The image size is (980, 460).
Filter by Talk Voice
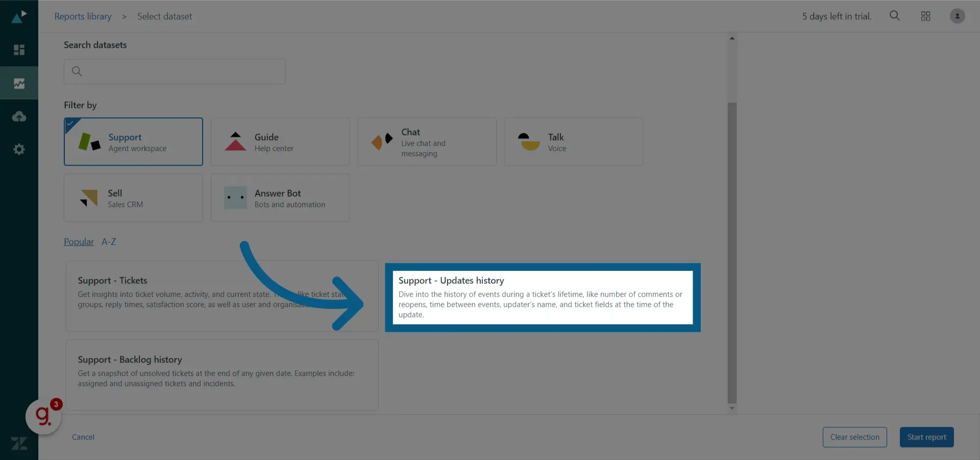(x=574, y=142)
